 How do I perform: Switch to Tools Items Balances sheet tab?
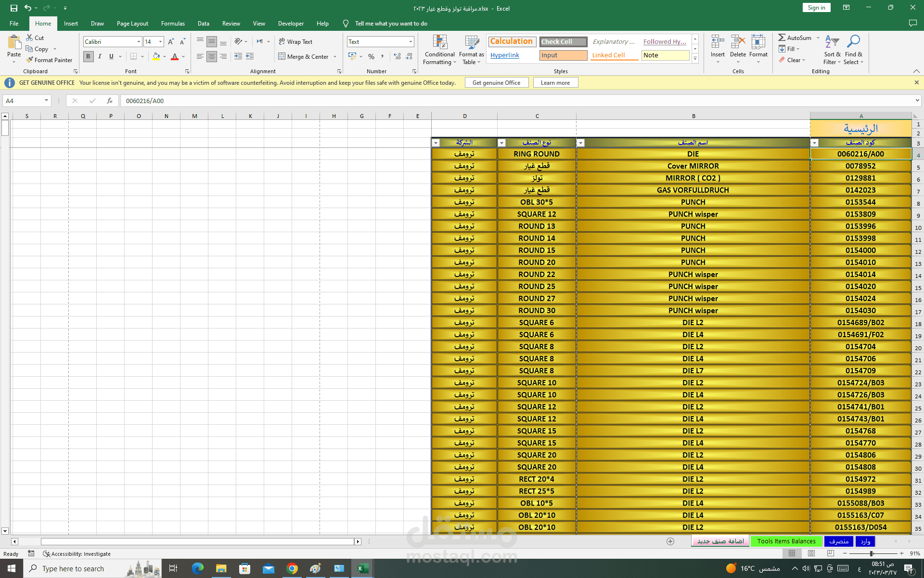[786, 541]
